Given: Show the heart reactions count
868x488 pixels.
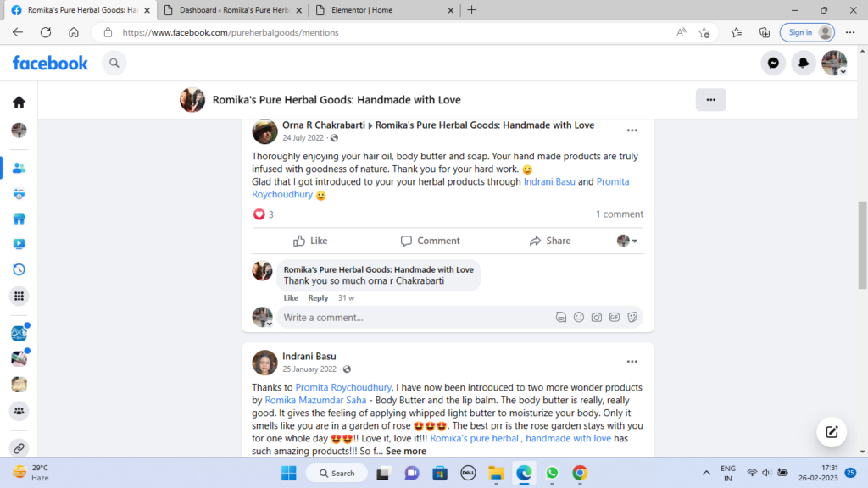Looking at the screenshot, I should 264,214.
